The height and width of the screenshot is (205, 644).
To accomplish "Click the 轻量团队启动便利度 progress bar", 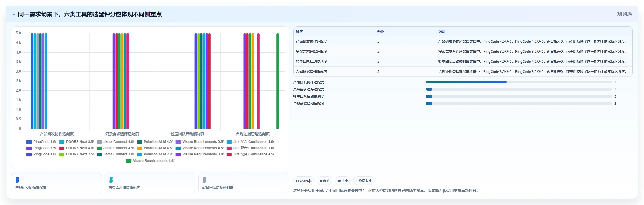I will 519,96.
